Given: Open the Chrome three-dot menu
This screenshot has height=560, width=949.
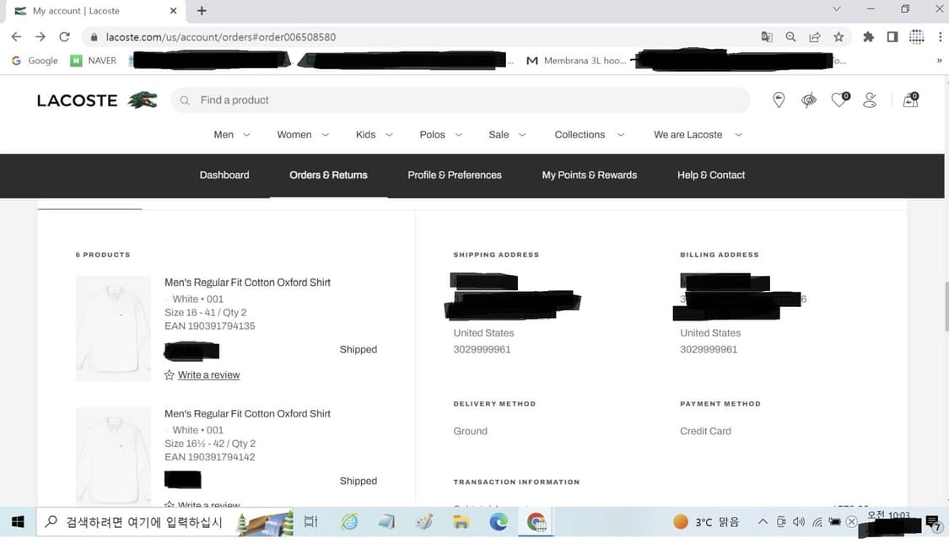Looking at the screenshot, I should pyautogui.click(x=940, y=37).
